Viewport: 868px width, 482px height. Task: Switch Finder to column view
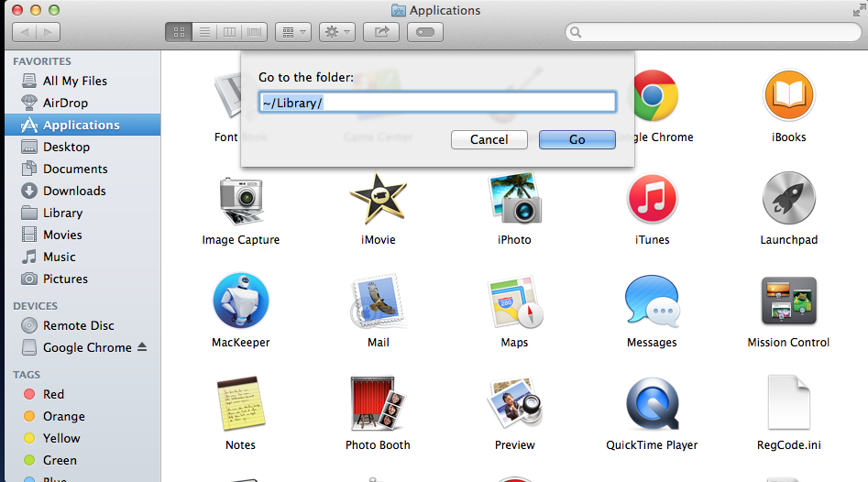point(229,32)
